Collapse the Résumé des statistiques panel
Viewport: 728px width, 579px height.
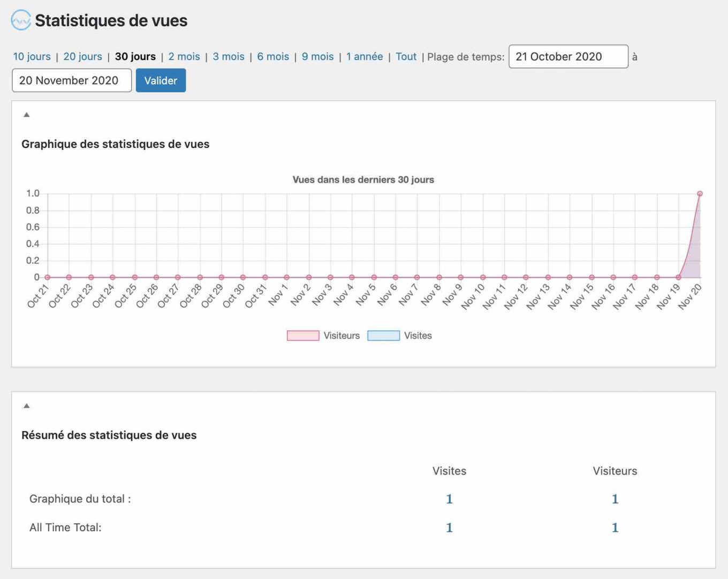pyautogui.click(x=26, y=406)
